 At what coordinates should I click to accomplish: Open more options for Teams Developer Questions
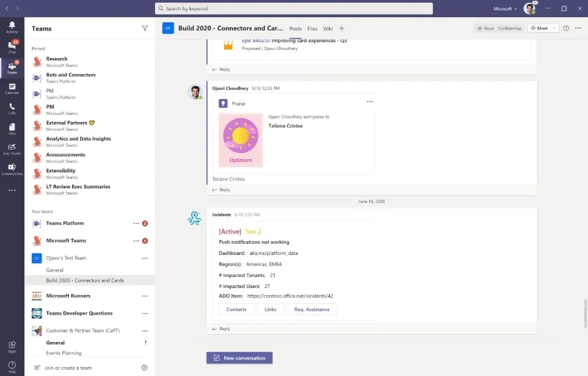tap(145, 313)
